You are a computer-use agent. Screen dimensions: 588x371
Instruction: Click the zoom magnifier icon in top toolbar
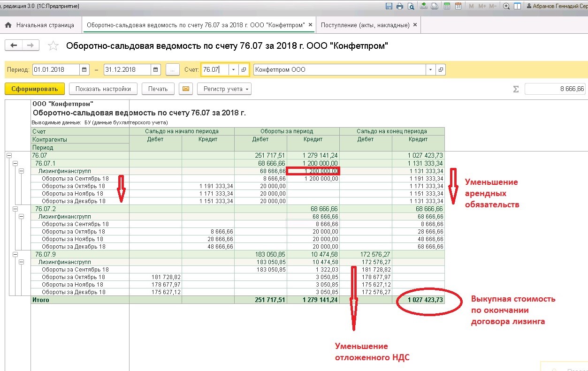[506, 6]
